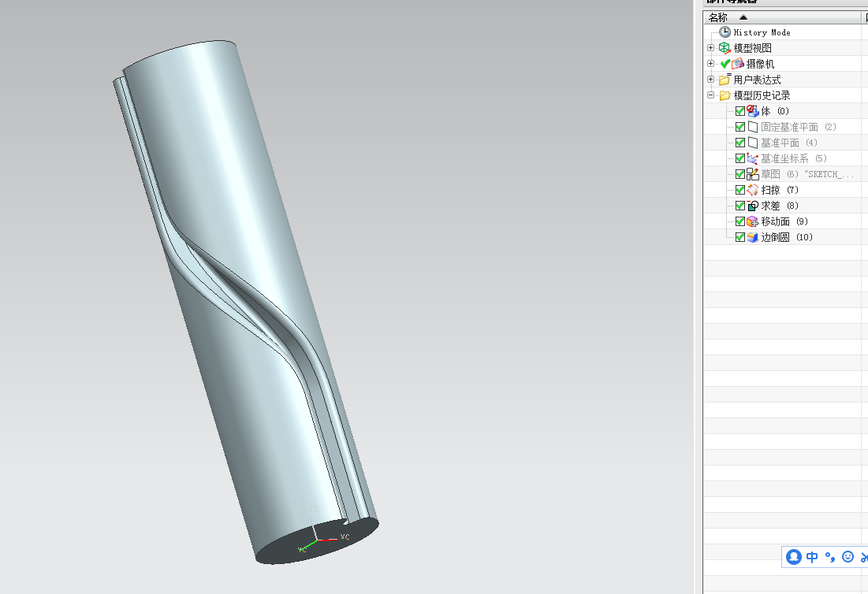Select the 基准平面 (4) feature name
Screen dimensions: 868x594
click(x=789, y=143)
